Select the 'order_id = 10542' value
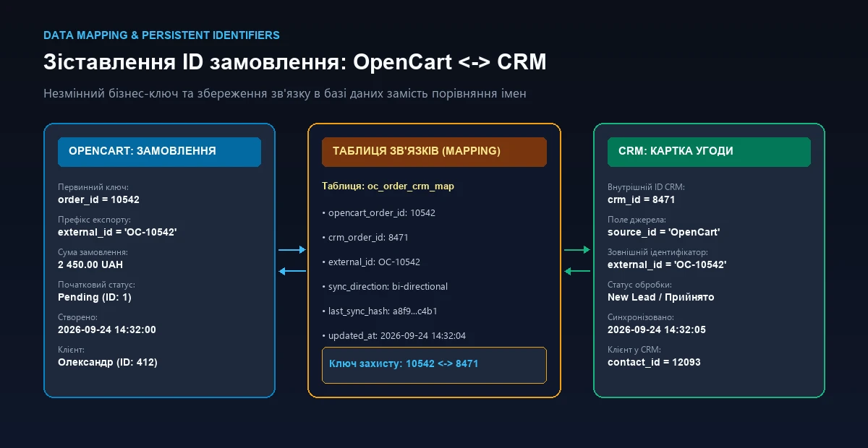Viewport: 868px width, 448px height. coord(98,199)
